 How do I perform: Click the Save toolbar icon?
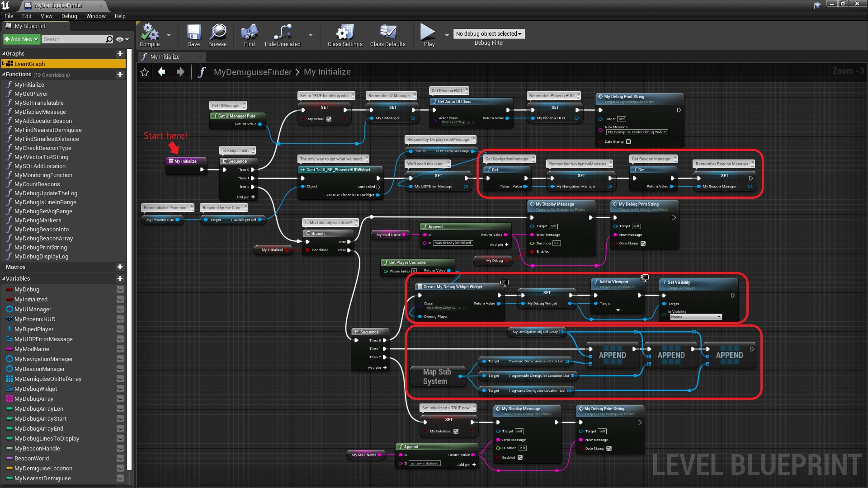click(x=194, y=35)
